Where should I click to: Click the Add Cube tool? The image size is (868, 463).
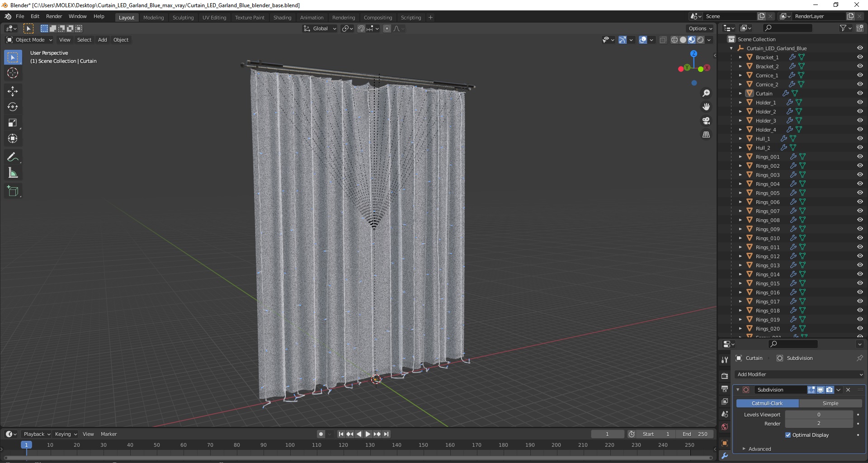coord(13,191)
